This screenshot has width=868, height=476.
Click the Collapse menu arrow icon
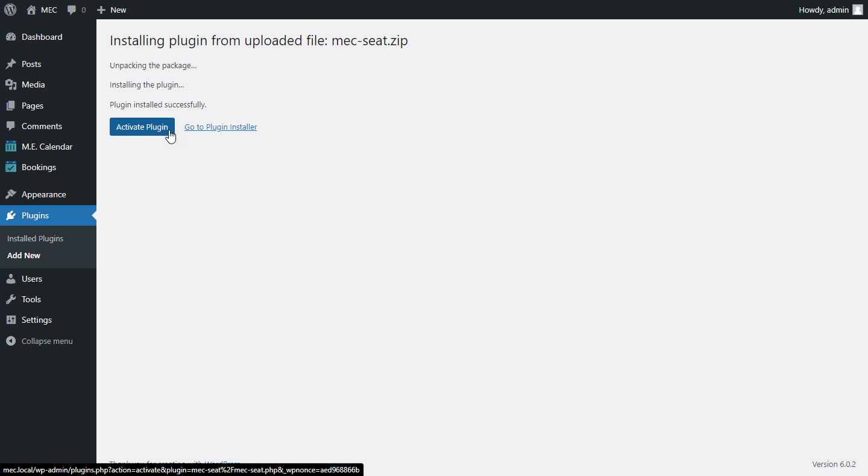[11, 341]
